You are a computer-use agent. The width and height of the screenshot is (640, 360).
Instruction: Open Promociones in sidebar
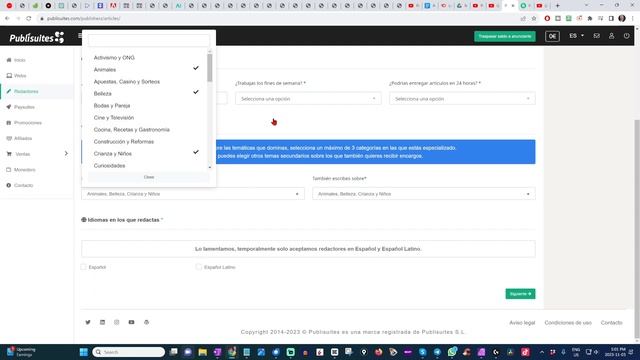click(28, 122)
